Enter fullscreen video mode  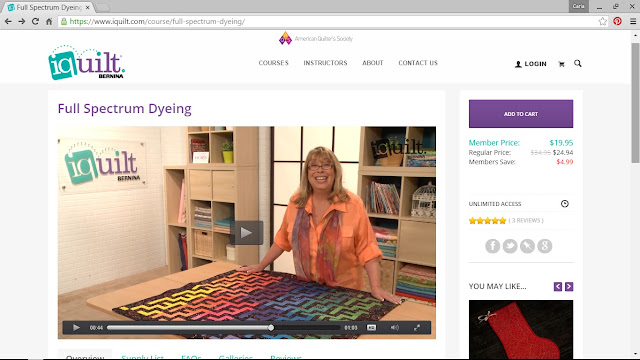[417, 327]
